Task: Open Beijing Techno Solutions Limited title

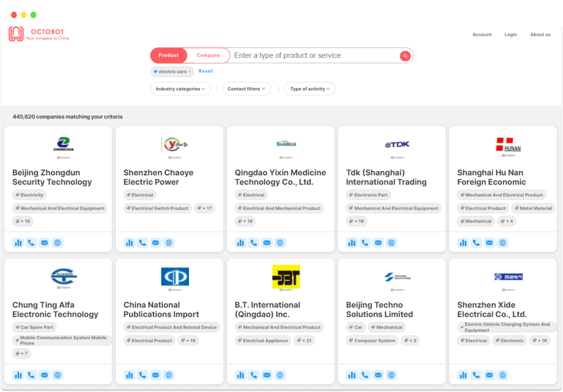Action: [x=379, y=310]
